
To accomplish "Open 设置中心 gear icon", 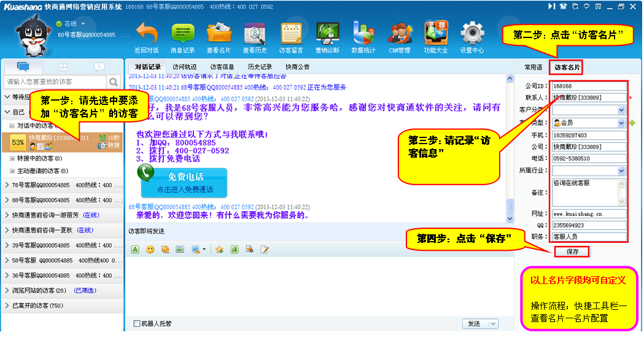I will point(472,34).
